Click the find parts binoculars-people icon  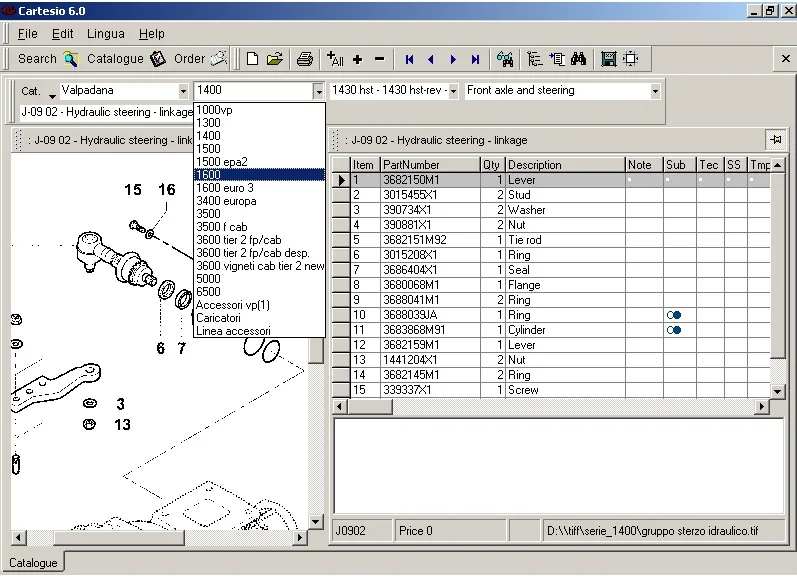[x=505, y=59]
